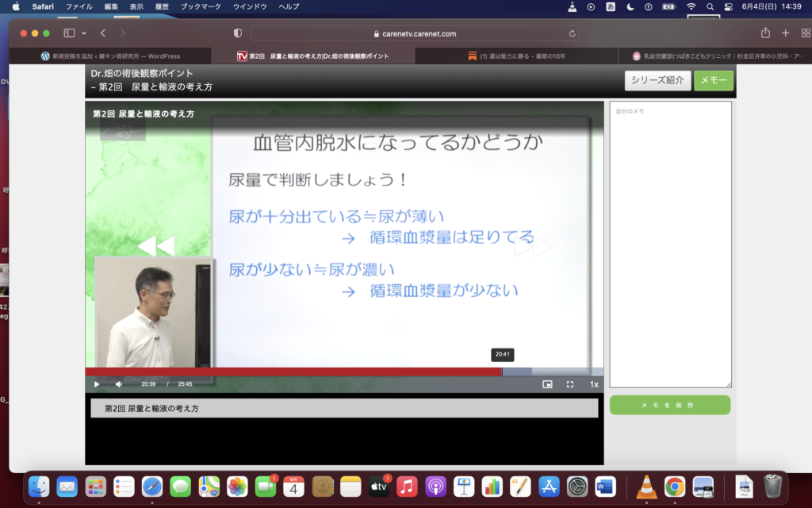Screen dimensions: 812x508
Task: Play the lecture video
Action: click(x=97, y=384)
